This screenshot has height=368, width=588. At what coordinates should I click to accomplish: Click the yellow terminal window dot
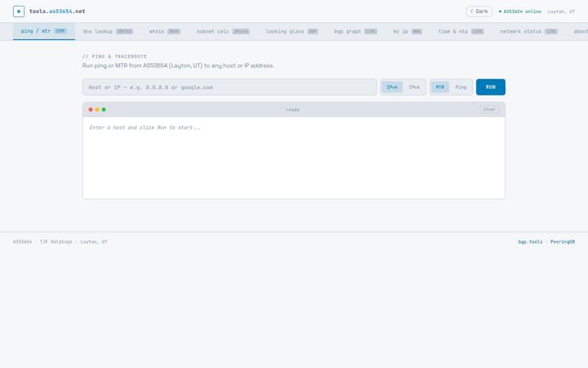[97, 110]
